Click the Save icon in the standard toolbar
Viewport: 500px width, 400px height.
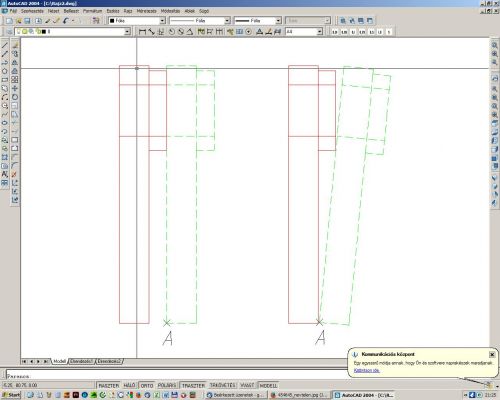[28, 21]
